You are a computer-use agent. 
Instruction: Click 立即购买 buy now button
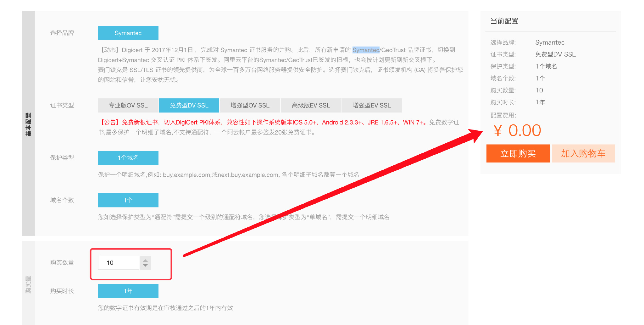(518, 153)
